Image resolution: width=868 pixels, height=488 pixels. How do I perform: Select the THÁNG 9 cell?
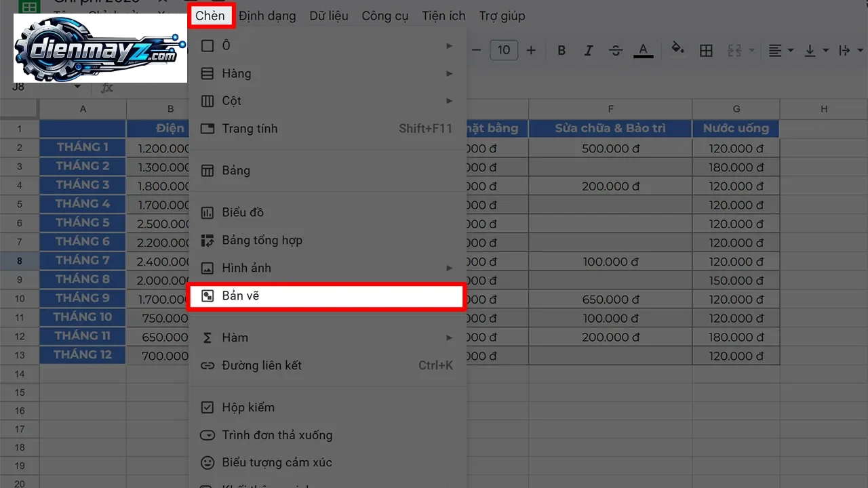pyautogui.click(x=83, y=298)
